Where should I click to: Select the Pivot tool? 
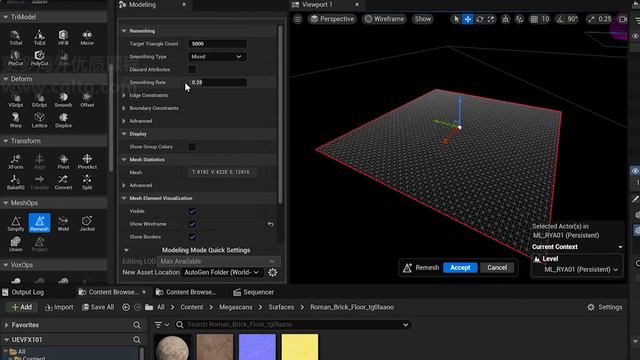pyautogui.click(x=63, y=162)
